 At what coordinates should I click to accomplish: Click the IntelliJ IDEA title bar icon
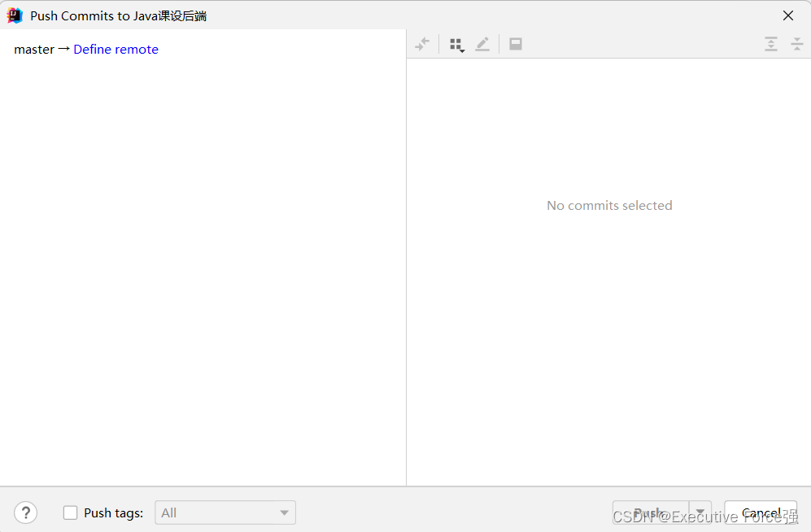(15, 15)
